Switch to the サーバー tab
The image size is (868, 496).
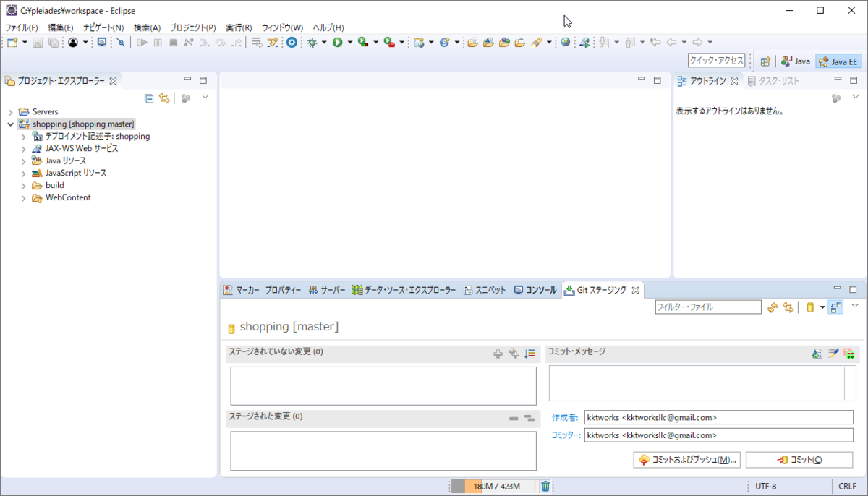click(x=327, y=290)
